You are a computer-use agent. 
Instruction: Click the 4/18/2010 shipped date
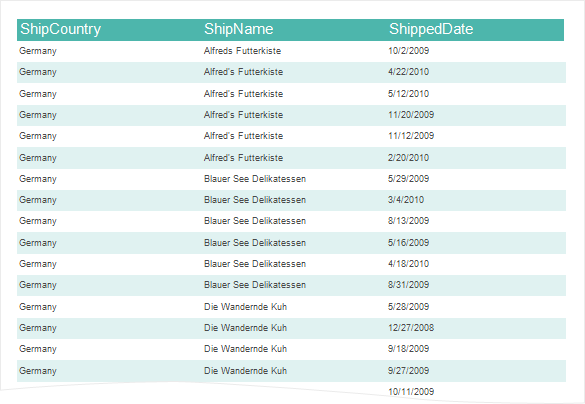(408, 264)
